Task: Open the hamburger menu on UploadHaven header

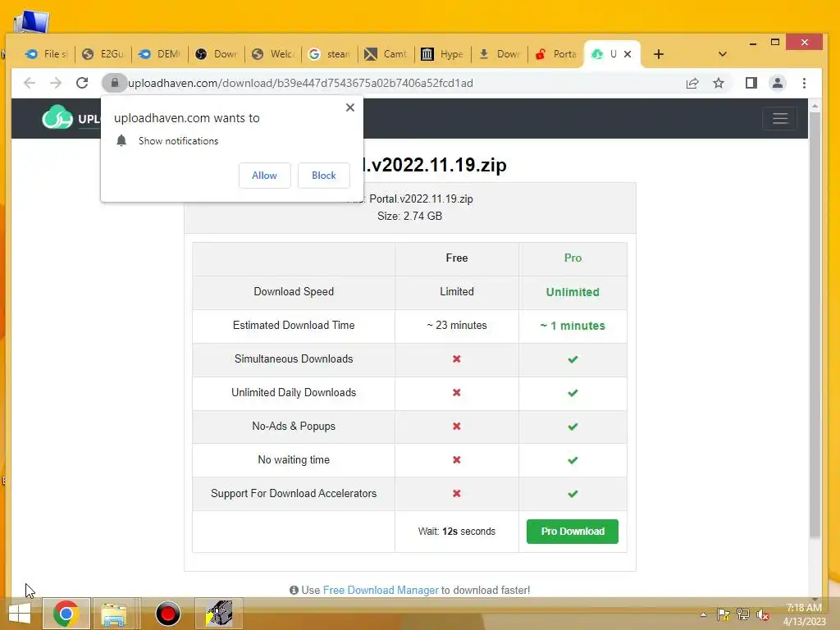Action: (779, 118)
